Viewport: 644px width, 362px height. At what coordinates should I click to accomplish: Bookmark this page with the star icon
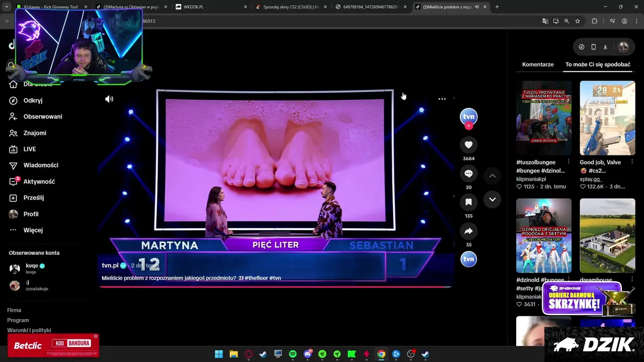pyautogui.click(x=578, y=21)
